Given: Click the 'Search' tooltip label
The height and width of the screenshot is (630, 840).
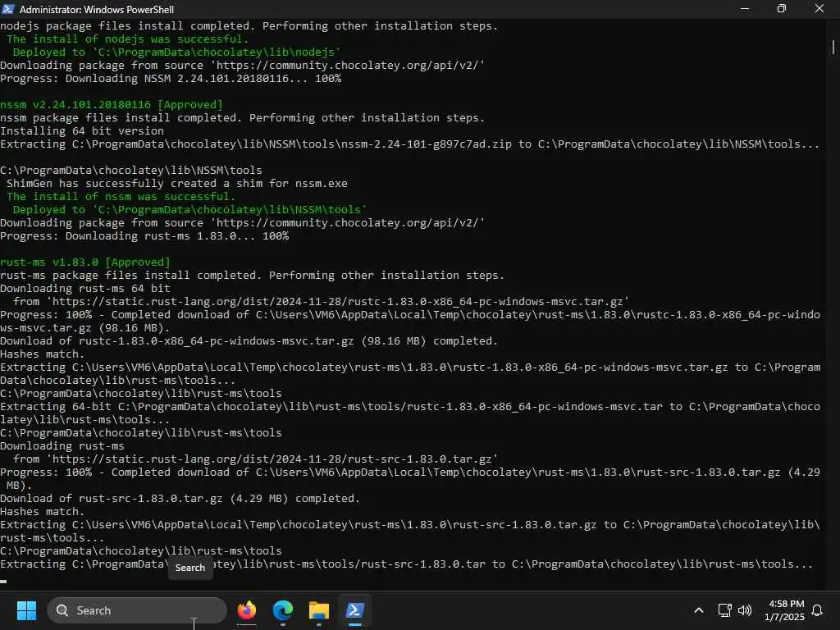Looking at the screenshot, I should click(190, 568).
